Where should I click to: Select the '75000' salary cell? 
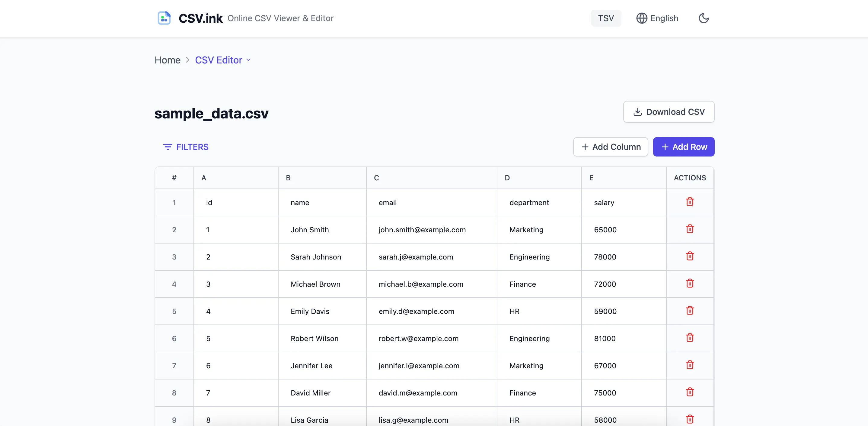tap(624, 393)
